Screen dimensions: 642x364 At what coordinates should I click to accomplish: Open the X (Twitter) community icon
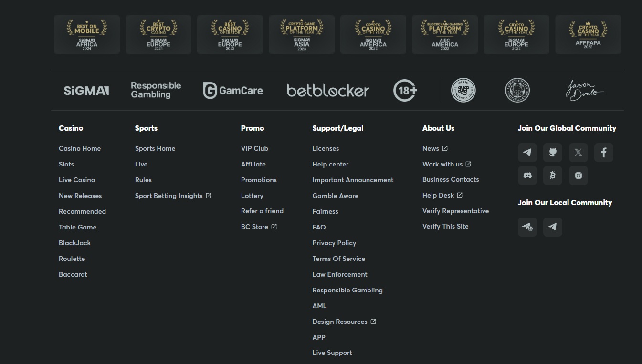(x=578, y=153)
